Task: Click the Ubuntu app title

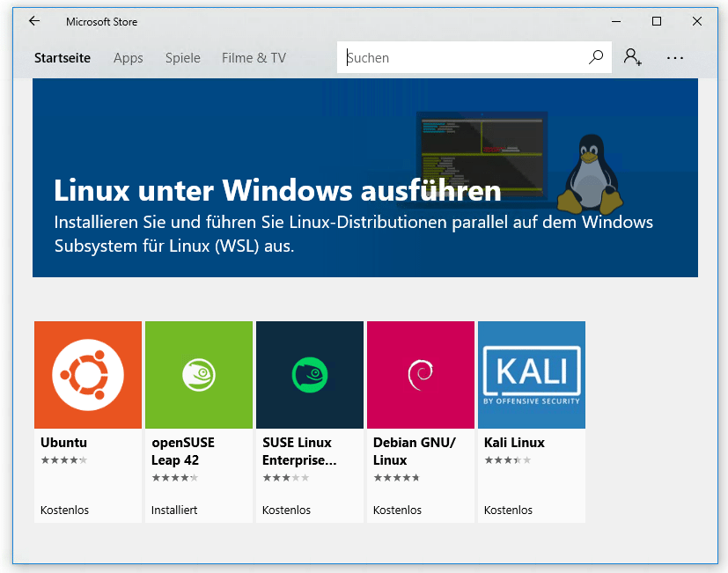Action: coord(63,443)
